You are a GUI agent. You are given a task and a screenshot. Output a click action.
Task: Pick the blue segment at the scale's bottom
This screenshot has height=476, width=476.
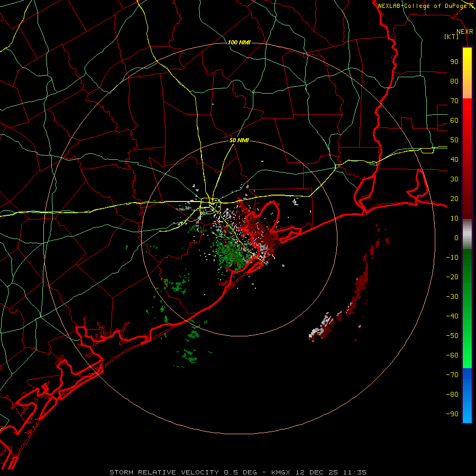click(467, 396)
